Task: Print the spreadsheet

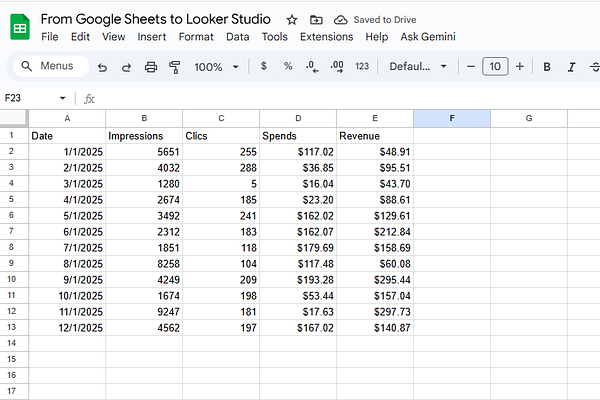Action: [x=151, y=67]
